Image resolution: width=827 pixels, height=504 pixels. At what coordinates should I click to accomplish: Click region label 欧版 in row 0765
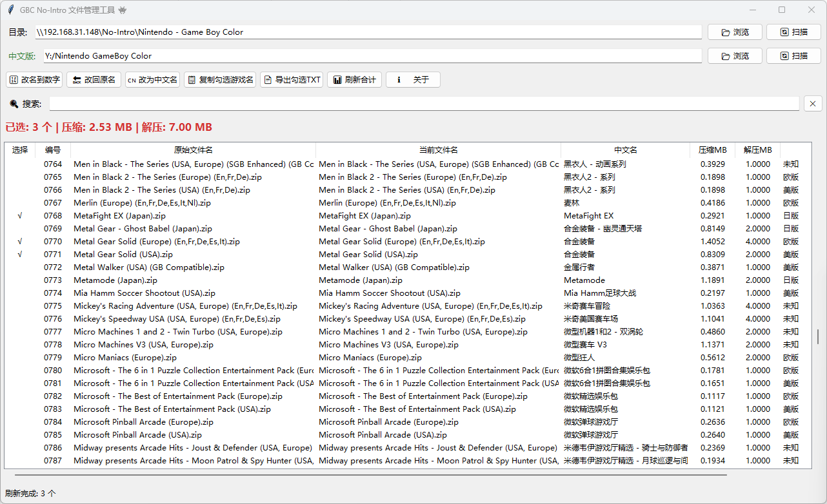point(791,177)
